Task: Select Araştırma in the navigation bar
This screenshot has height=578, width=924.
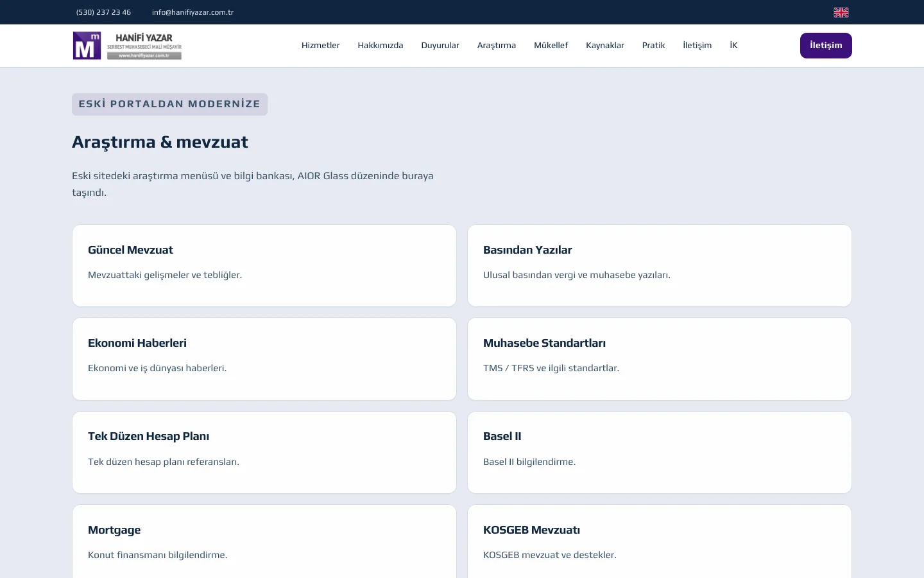Action: [x=497, y=46]
